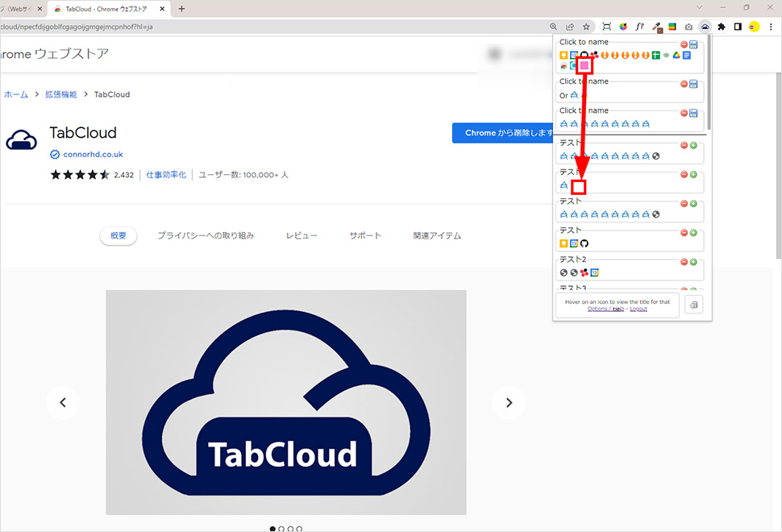
Task: Click the Keep icon in the テスト set
Action: (x=564, y=243)
